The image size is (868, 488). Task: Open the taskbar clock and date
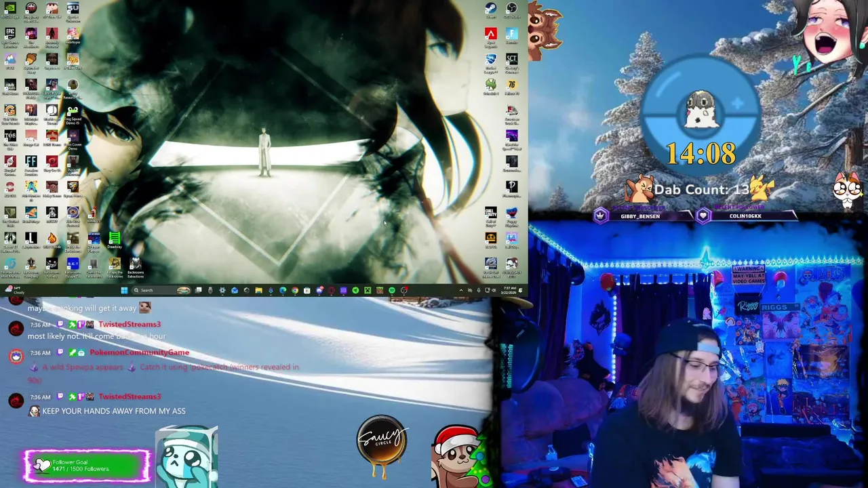510,290
